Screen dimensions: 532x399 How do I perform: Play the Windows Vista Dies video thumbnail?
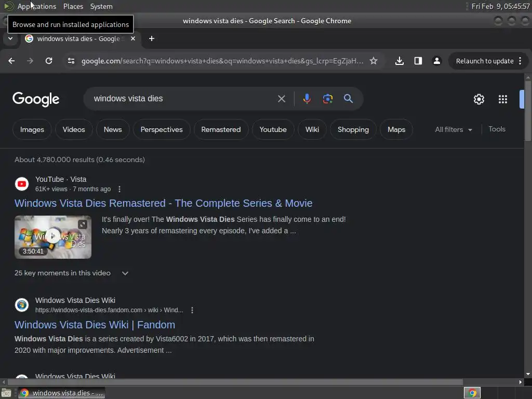(x=53, y=237)
